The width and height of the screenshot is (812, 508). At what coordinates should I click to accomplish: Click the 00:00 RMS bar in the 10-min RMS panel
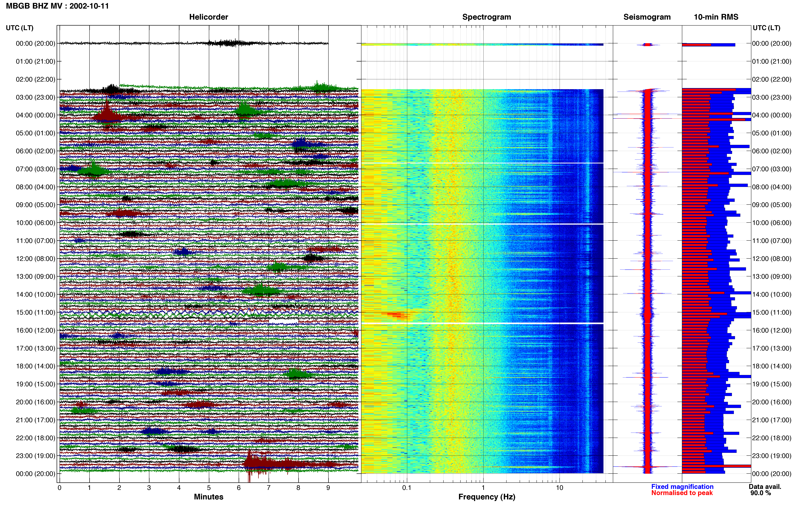pyautogui.click(x=709, y=45)
